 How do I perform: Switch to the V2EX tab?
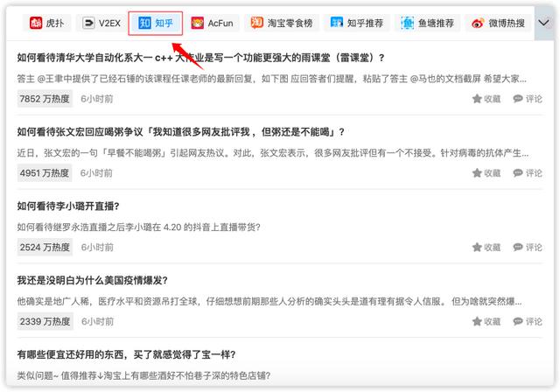(x=101, y=24)
